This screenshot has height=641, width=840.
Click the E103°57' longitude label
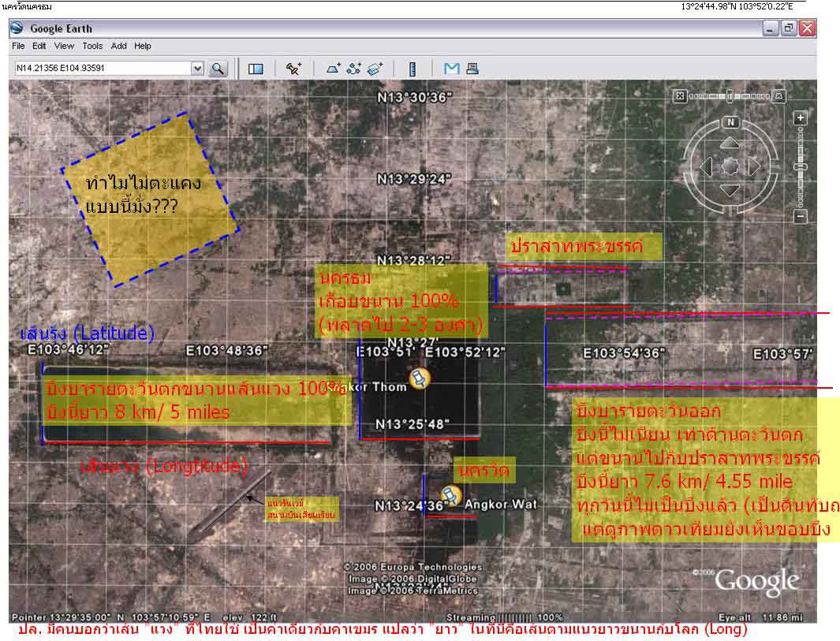782,353
